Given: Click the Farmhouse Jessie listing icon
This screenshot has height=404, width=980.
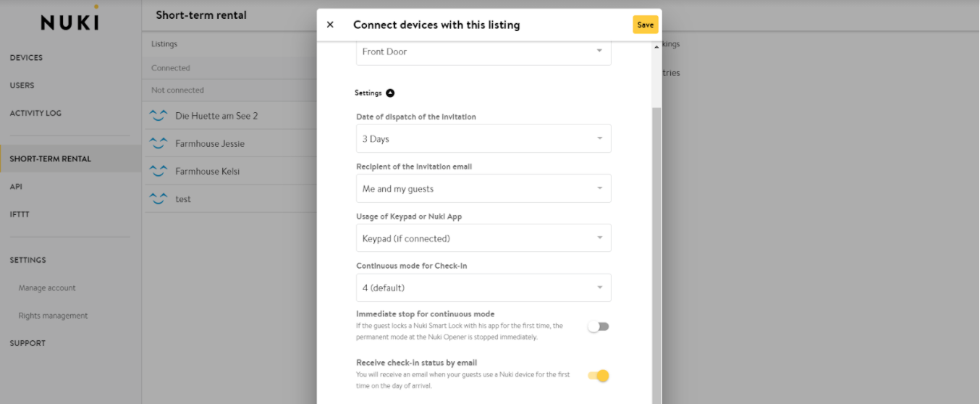Looking at the screenshot, I should click(x=158, y=143).
